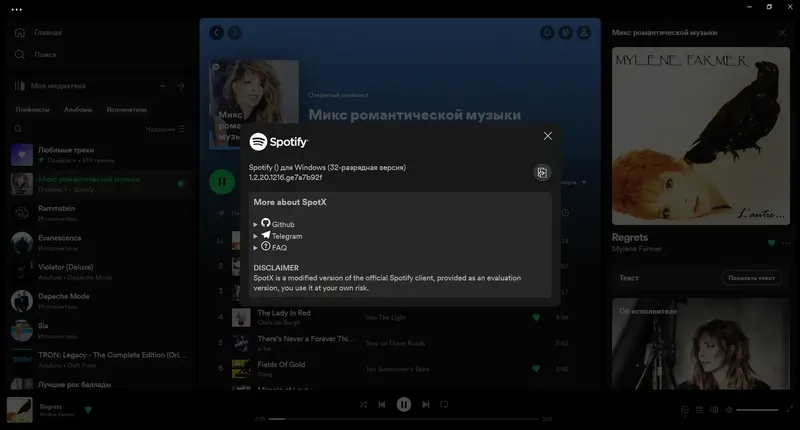Screen dimensions: 800x430
Task: Open Evanescence artist in library
Action: coord(98,243)
